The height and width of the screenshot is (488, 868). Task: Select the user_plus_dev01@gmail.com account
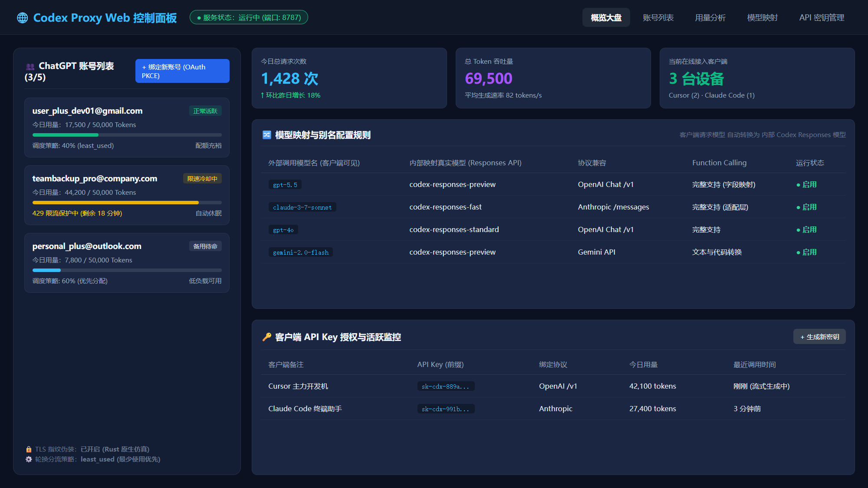click(127, 128)
